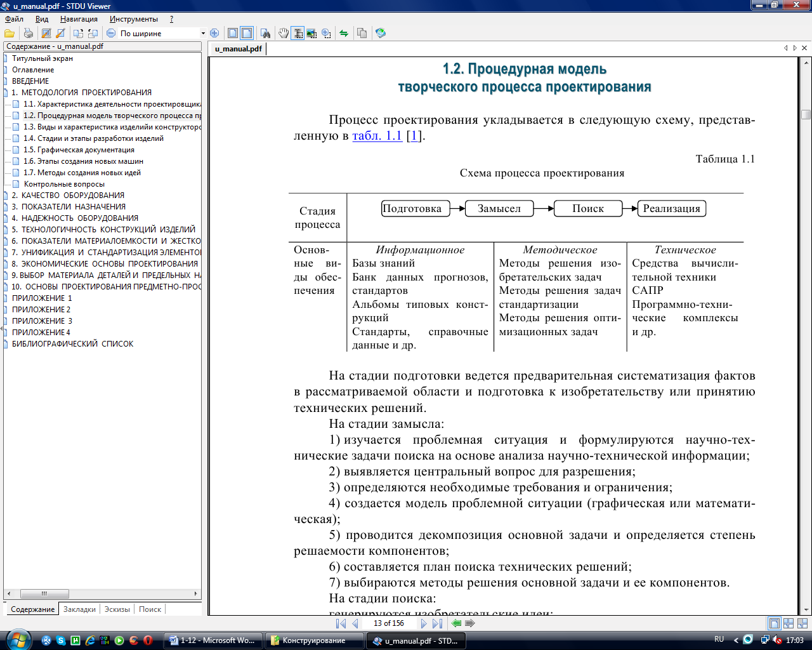Click the RU language indicator in the tray
The height and width of the screenshot is (650, 812).
(719, 640)
